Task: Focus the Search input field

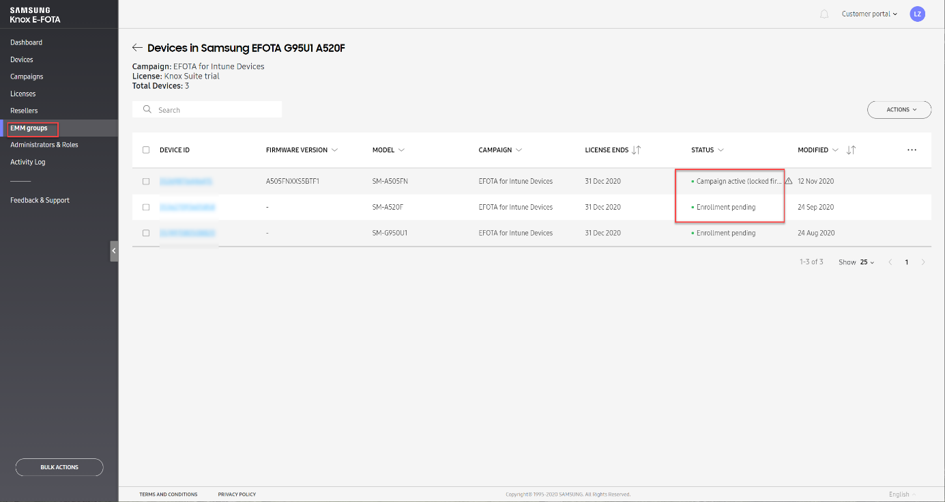Action: [x=207, y=110]
